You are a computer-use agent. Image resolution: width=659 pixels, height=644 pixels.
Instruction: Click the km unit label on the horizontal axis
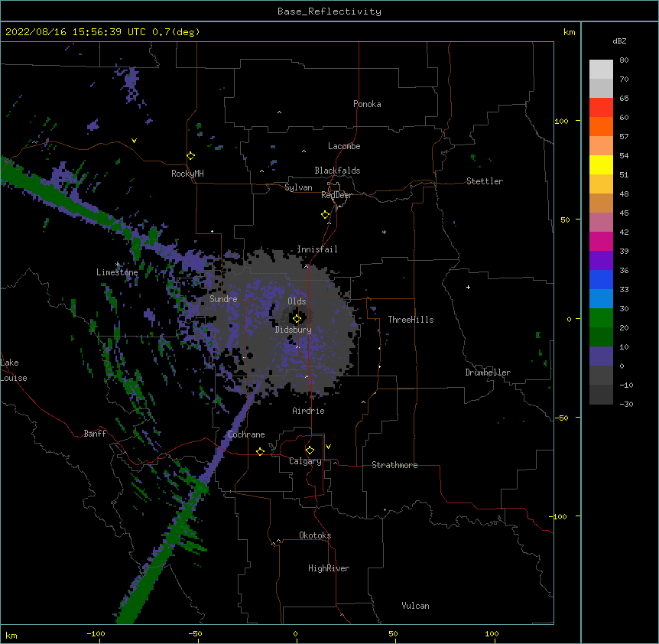(x=11, y=635)
